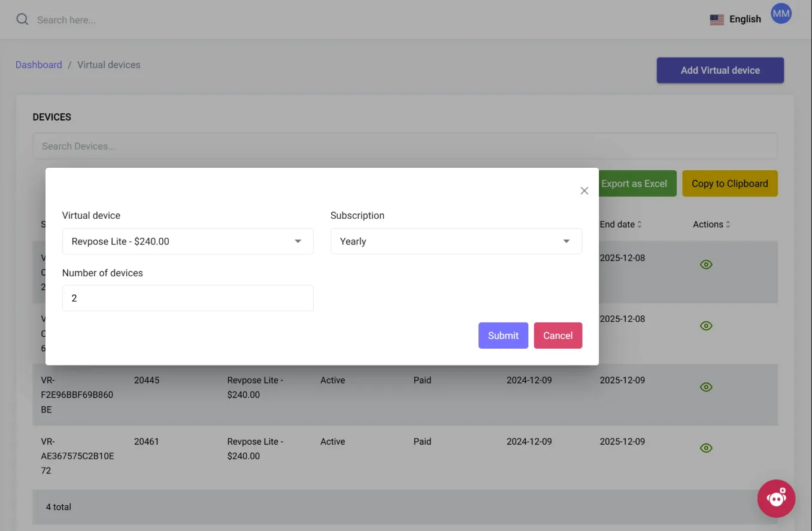The width and height of the screenshot is (812, 531).
Task: Click the Virtual devices breadcrumb
Action: pos(109,65)
